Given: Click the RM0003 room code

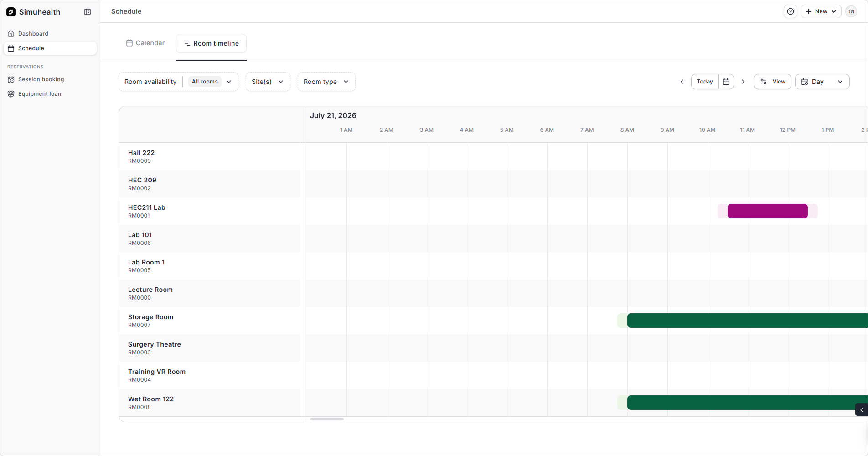Looking at the screenshot, I should tap(139, 352).
